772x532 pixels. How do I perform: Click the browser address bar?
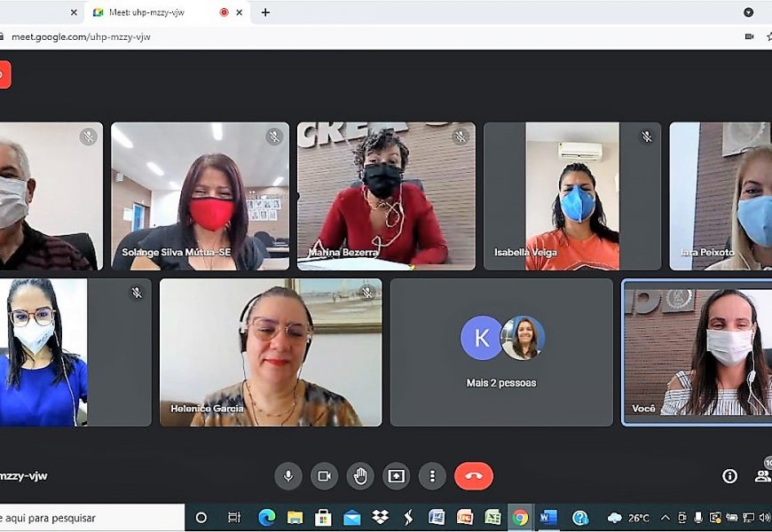point(355,36)
